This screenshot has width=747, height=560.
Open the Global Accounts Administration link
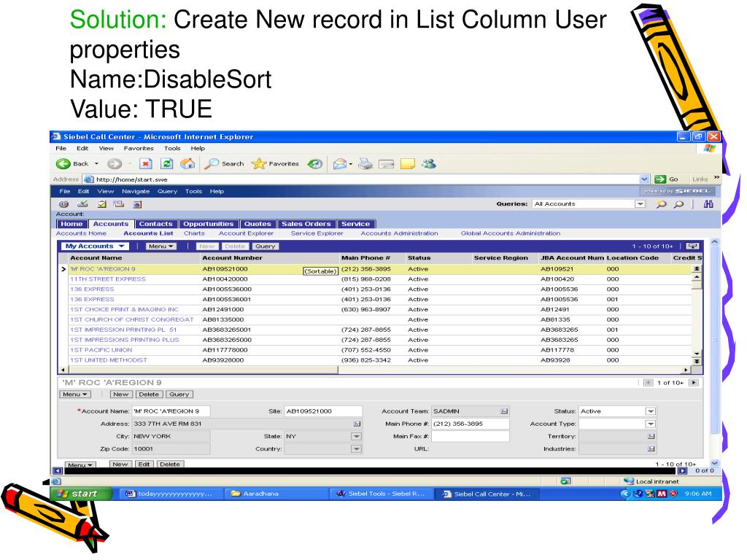[x=511, y=233]
